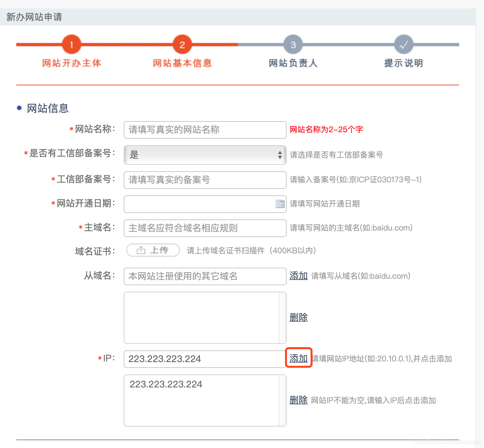The width and height of the screenshot is (484, 448).
Task: Switch to the 网站负责人 step label
Action: (293, 63)
